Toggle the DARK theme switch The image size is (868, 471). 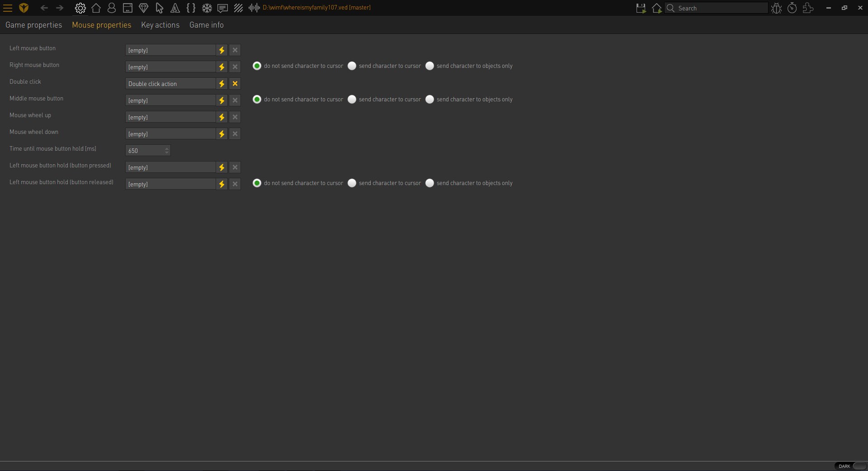850,466
